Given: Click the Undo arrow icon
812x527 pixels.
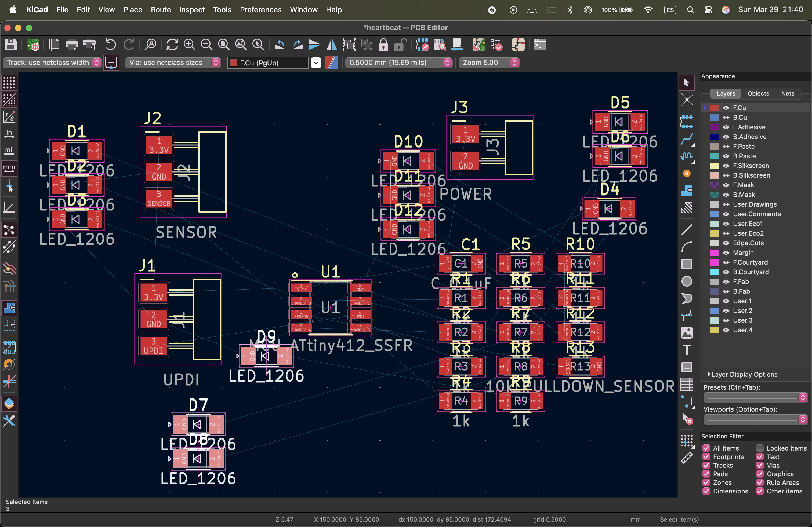Looking at the screenshot, I should point(111,45).
